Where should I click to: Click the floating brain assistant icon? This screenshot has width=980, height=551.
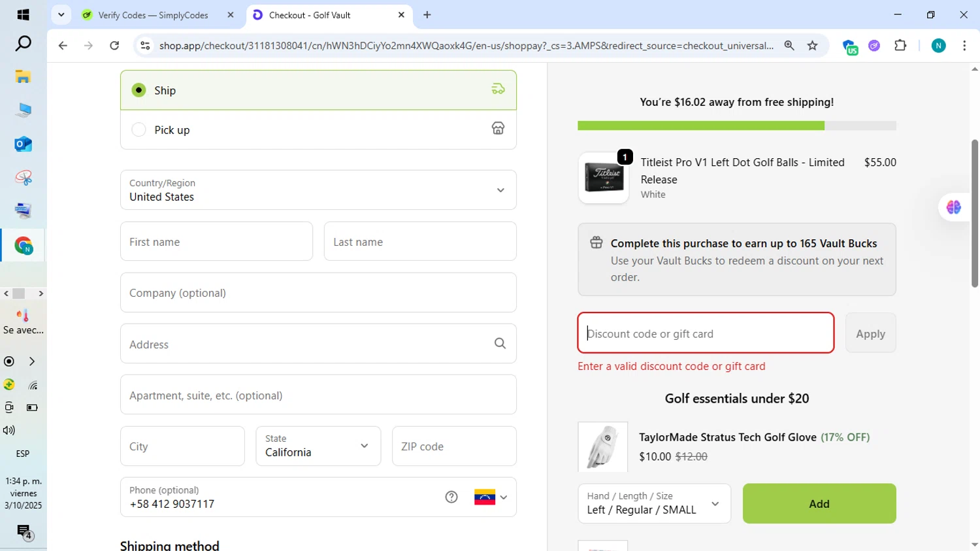point(953,207)
